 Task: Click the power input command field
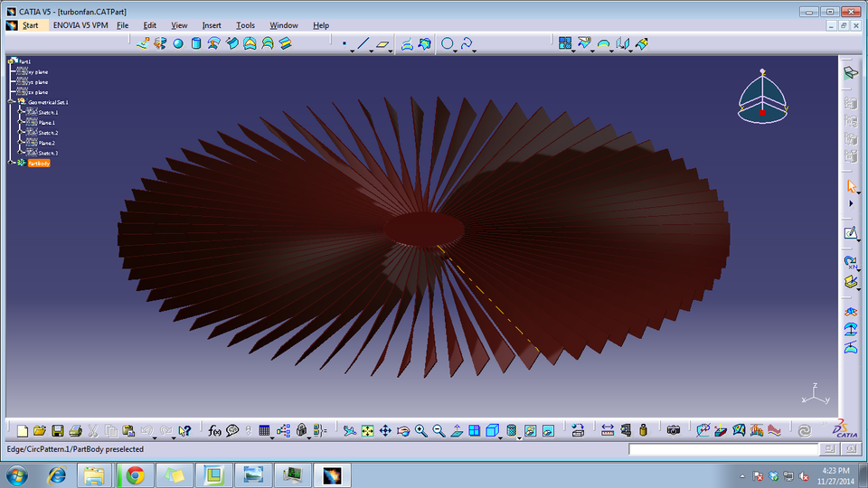[723, 449]
